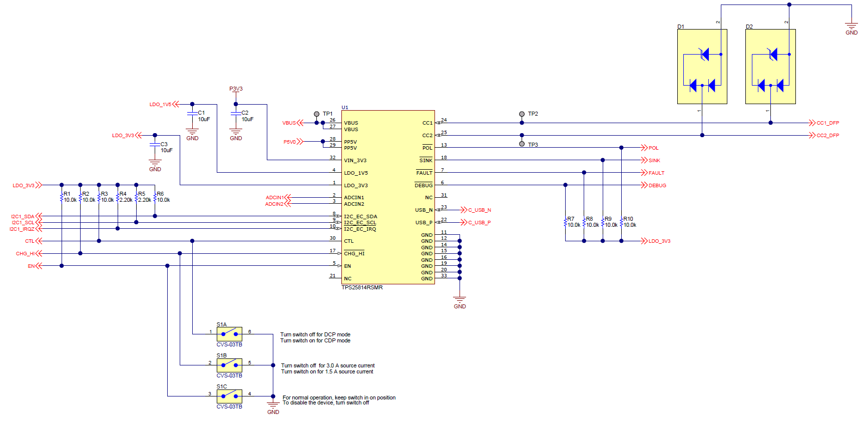The height and width of the screenshot is (423, 868).
Task: Click the VIN_3V3 pin name on U1
Action: tap(355, 161)
